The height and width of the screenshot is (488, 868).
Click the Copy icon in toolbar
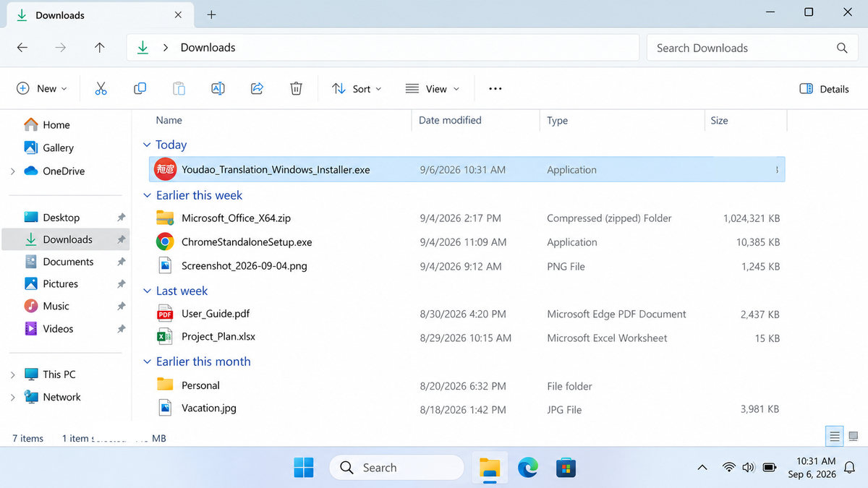(x=140, y=88)
